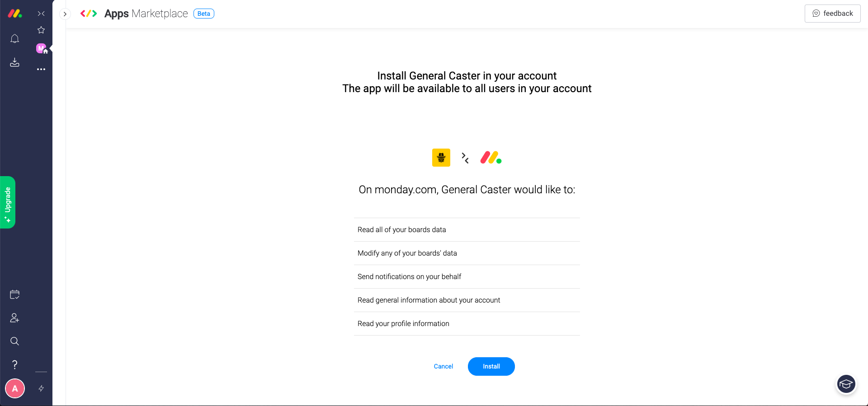The width and height of the screenshot is (868, 406).
Task: Click the Install button
Action: (x=491, y=366)
